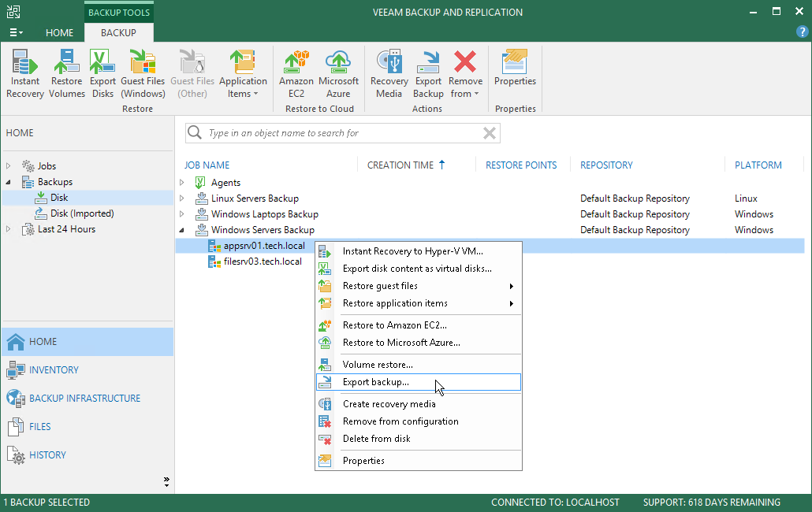
Task: Open the Application Items dropdown
Action: tap(243, 73)
